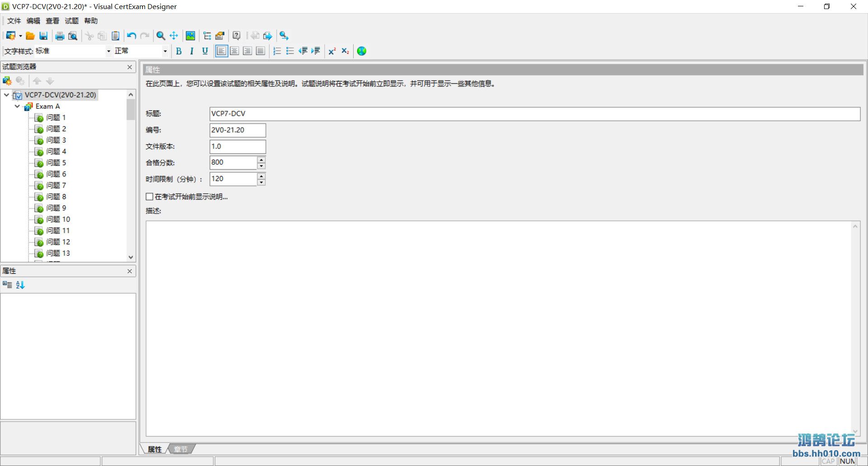Enable 在考试开始前显示说明 checkbox
868x466 pixels.
click(150, 197)
